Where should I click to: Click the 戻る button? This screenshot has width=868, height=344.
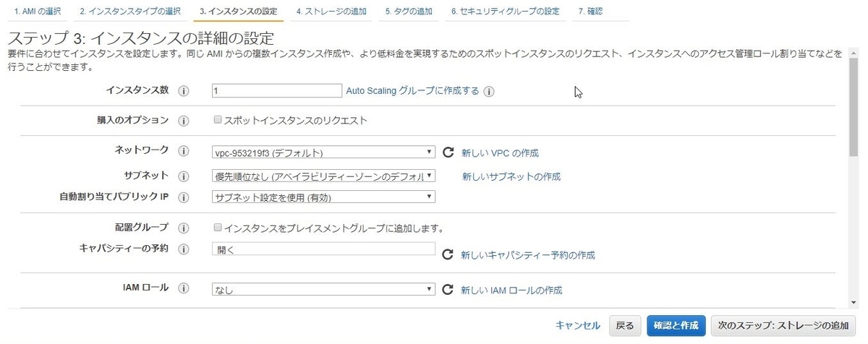[625, 325]
